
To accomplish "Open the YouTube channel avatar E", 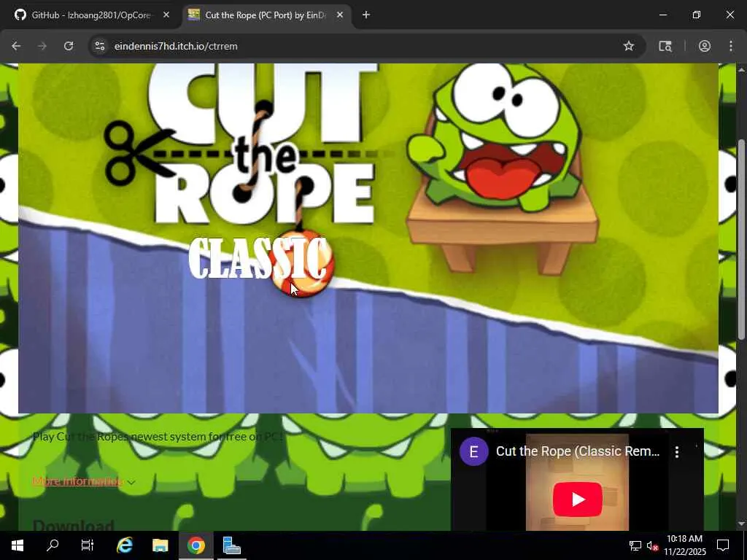I will coord(473,451).
